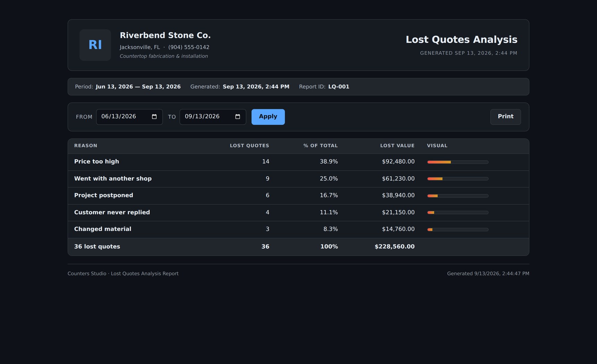597x364 pixels.
Task: Click the VISUAL column header
Action: [437, 146]
